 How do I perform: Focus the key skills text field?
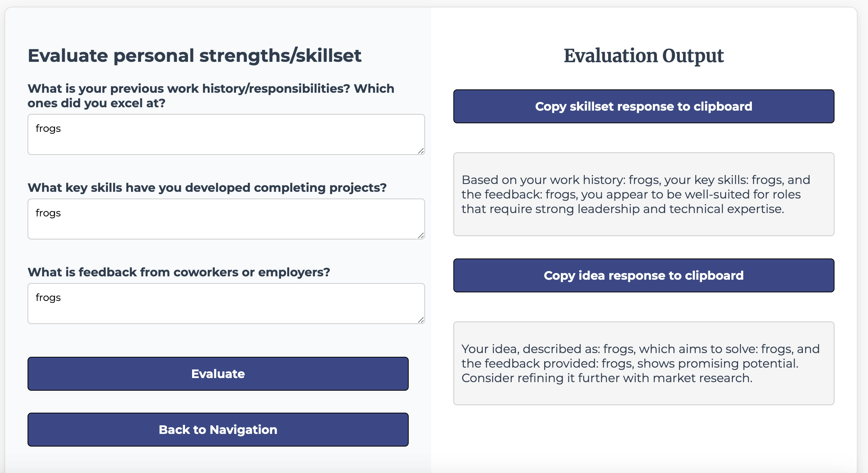226,219
